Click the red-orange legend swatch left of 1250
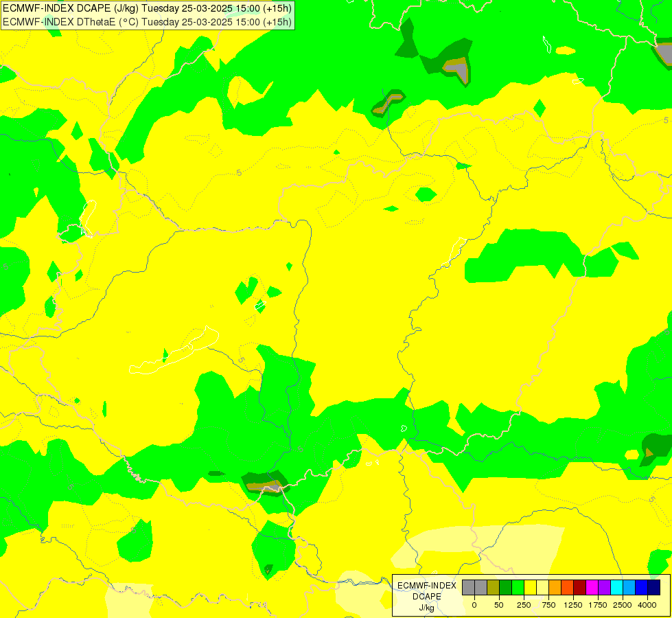 567,587
